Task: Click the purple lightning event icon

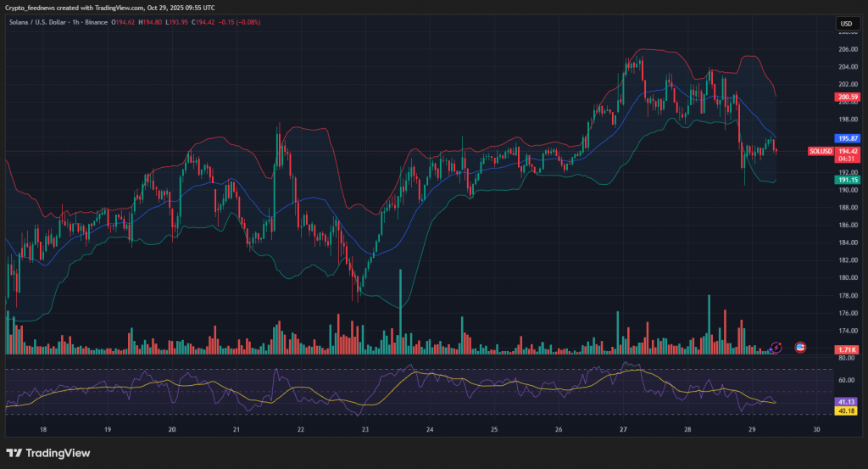Action: pyautogui.click(x=776, y=348)
